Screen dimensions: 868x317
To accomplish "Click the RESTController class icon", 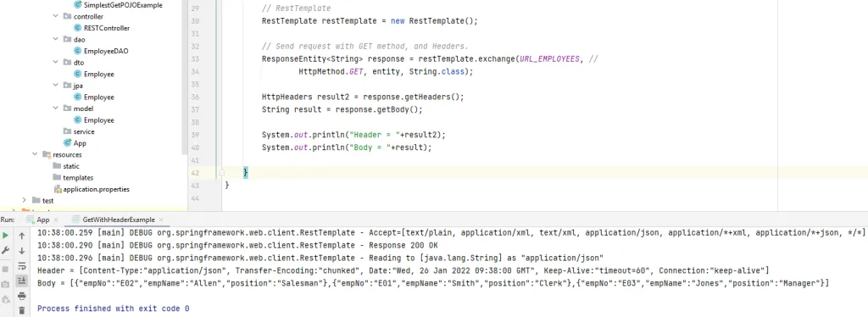I will [x=77, y=28].
